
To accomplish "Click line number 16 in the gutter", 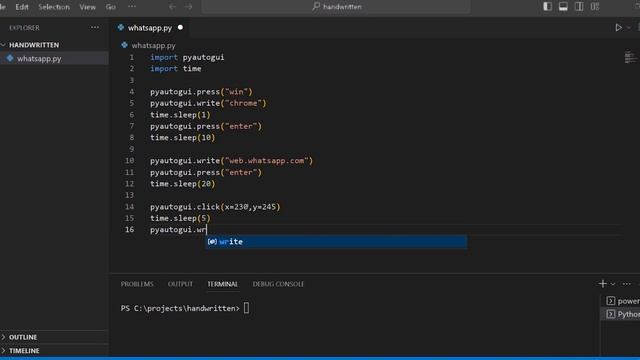I will pyautogui.click(x=129, y=229).
